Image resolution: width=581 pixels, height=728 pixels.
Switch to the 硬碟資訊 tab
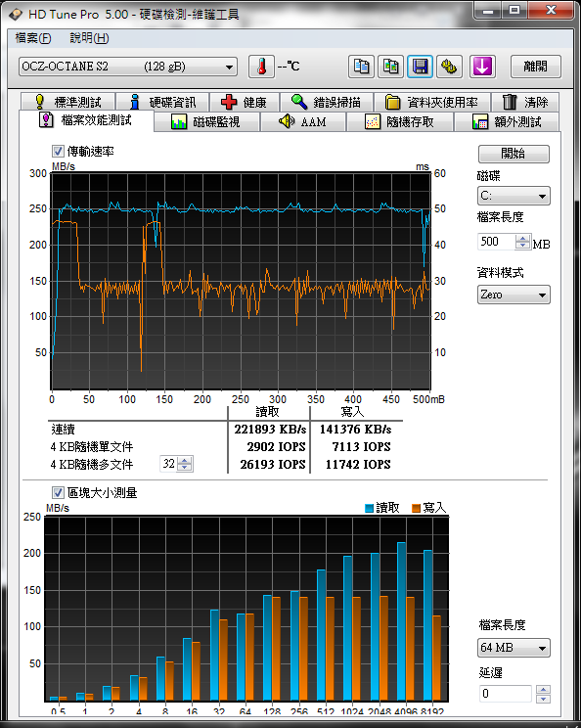click(162, 102)
